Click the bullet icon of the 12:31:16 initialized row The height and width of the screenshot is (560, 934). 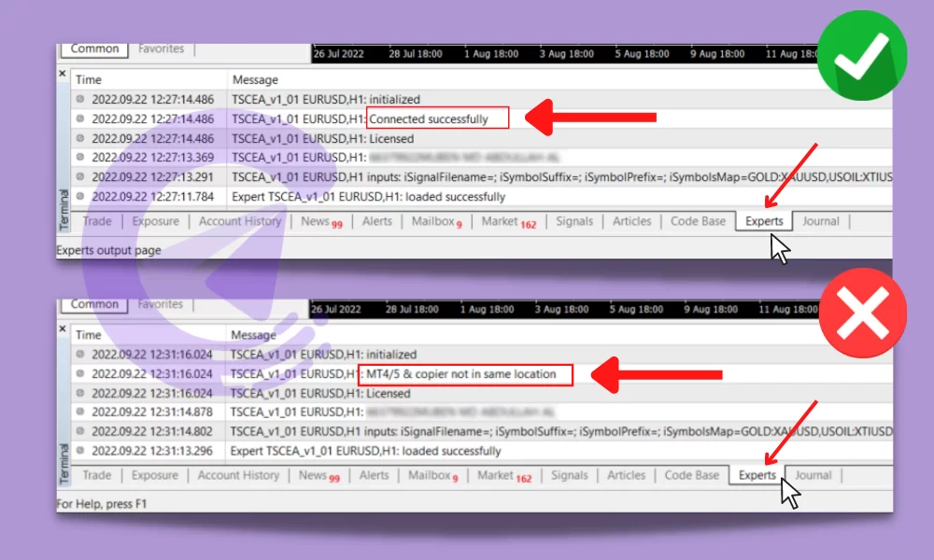click(x=80, y=355)
